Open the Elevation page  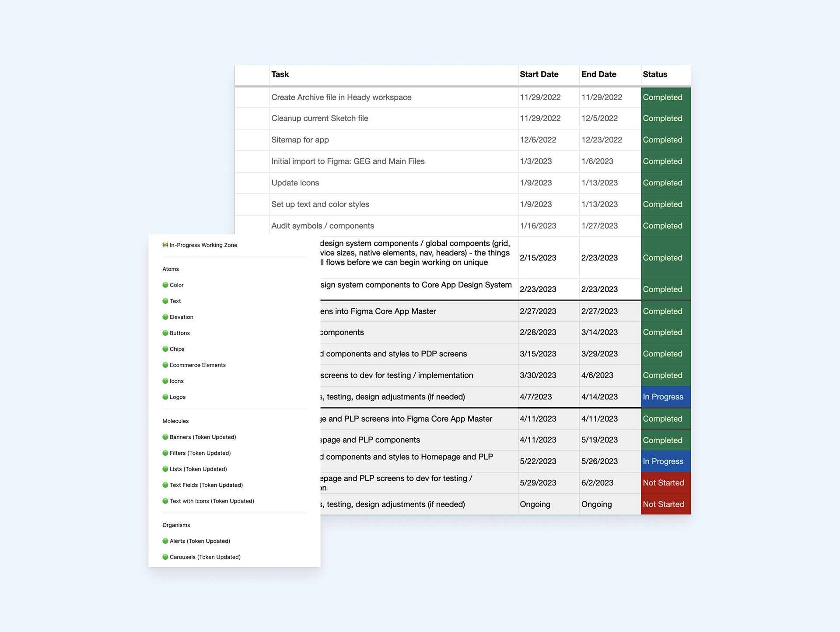tap(182, 317)
